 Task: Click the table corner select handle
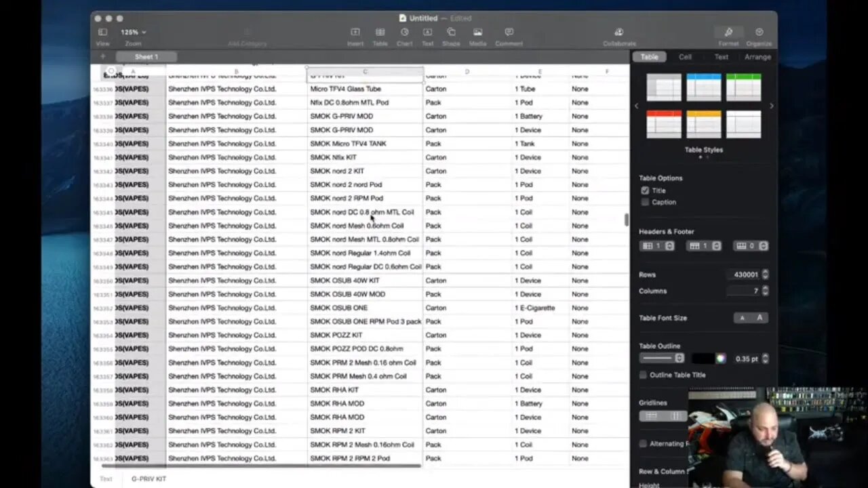click(111, 71)
